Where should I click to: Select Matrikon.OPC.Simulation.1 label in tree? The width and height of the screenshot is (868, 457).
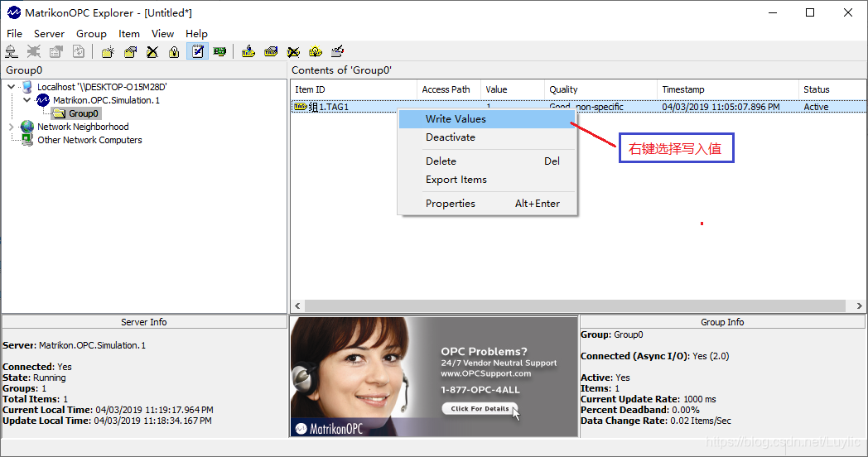(x=106, y=100)
